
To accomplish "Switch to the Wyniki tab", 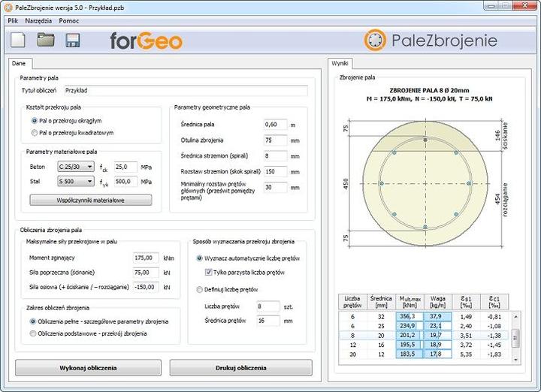I will pyautogui.click(x=341, y=64).
